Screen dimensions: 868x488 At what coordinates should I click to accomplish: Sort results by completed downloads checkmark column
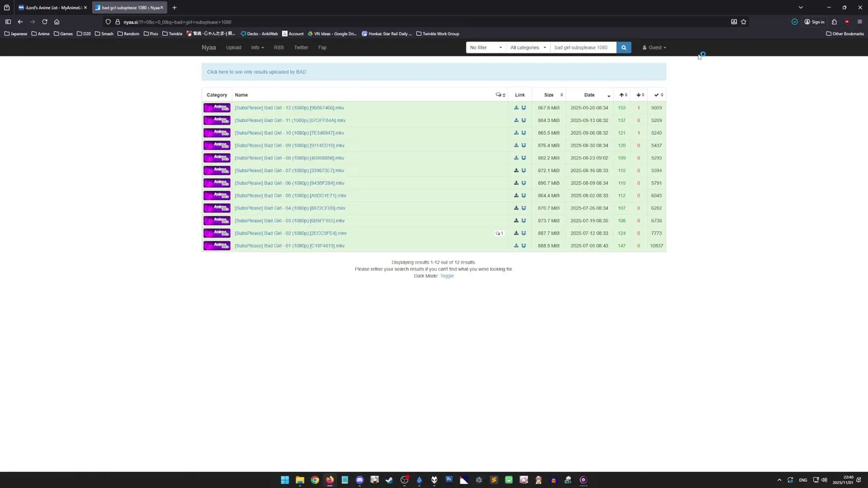(x=658, y=95)
